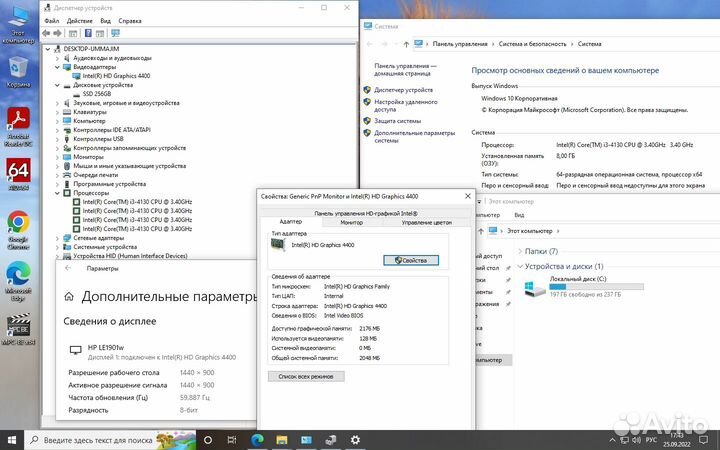Screen dimensions: 720x450
Task: Expand the Контроллеры USB node
Action: (57, 139)
